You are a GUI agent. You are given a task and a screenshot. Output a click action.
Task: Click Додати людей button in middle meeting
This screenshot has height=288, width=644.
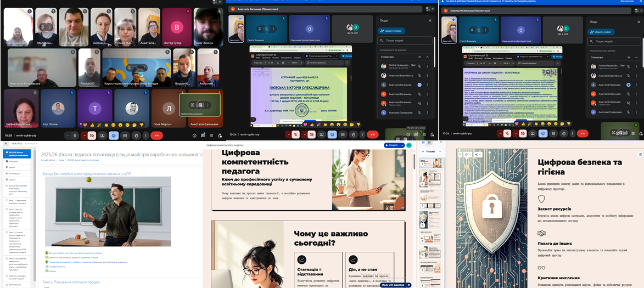392,31
